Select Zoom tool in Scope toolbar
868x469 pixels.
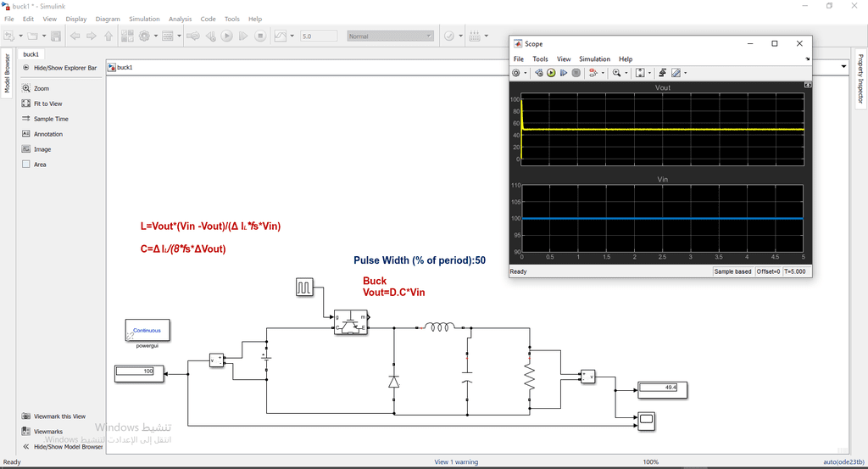[617, 73]
